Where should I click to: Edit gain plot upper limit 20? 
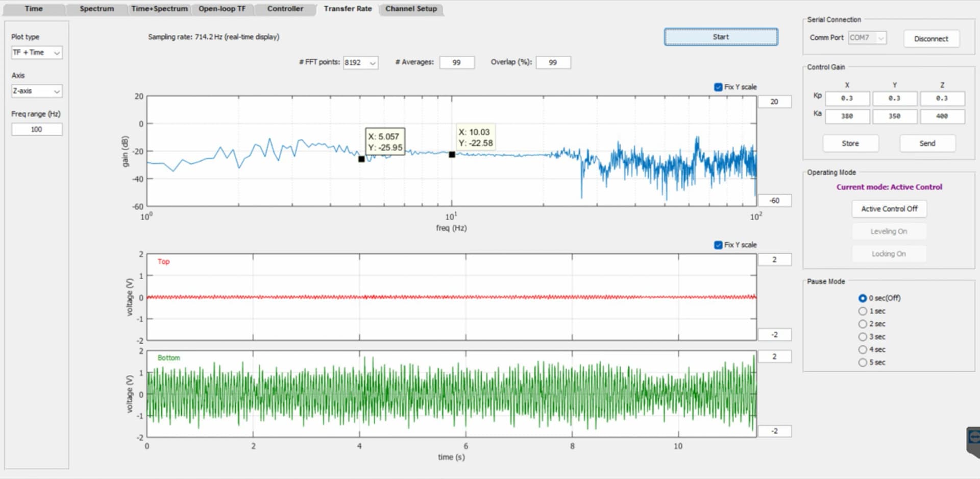tap(774, 102)
